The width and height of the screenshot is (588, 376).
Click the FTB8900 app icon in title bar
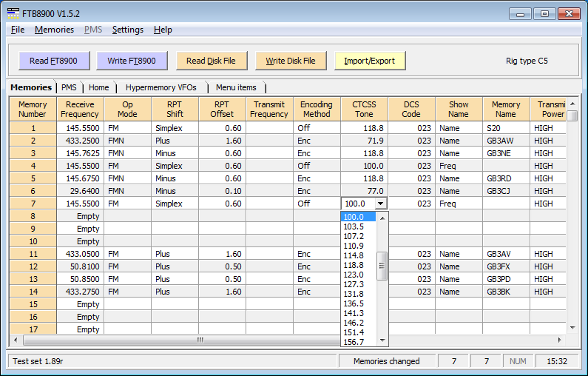point(13,13)
